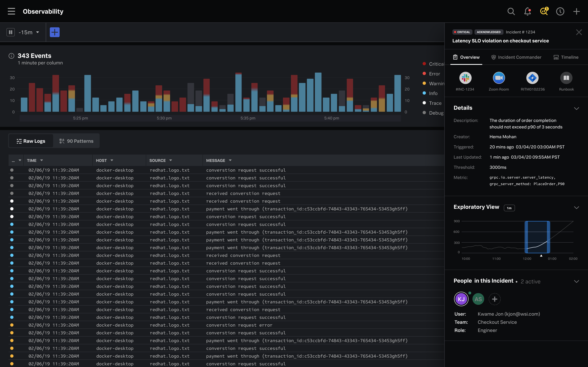The width and height of the screenshot is (588, 367).
Task: Open the search tool in the top bar
Action: (511, 11)
